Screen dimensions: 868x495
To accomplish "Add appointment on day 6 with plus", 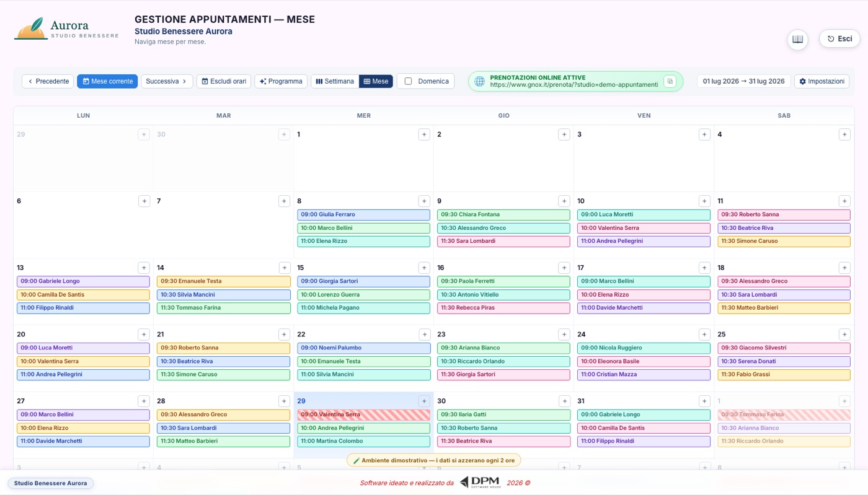I will pos(144,201).
